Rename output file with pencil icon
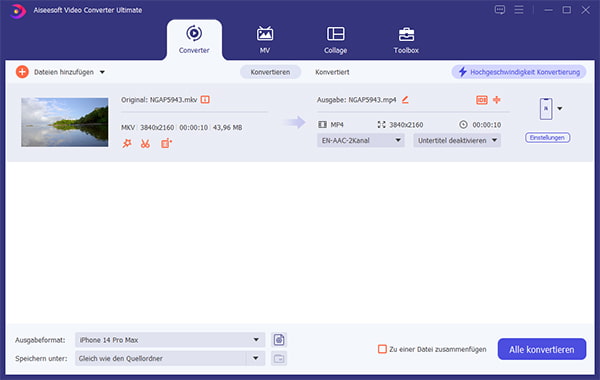Screen dimensions: 600x380 point(405,100)
